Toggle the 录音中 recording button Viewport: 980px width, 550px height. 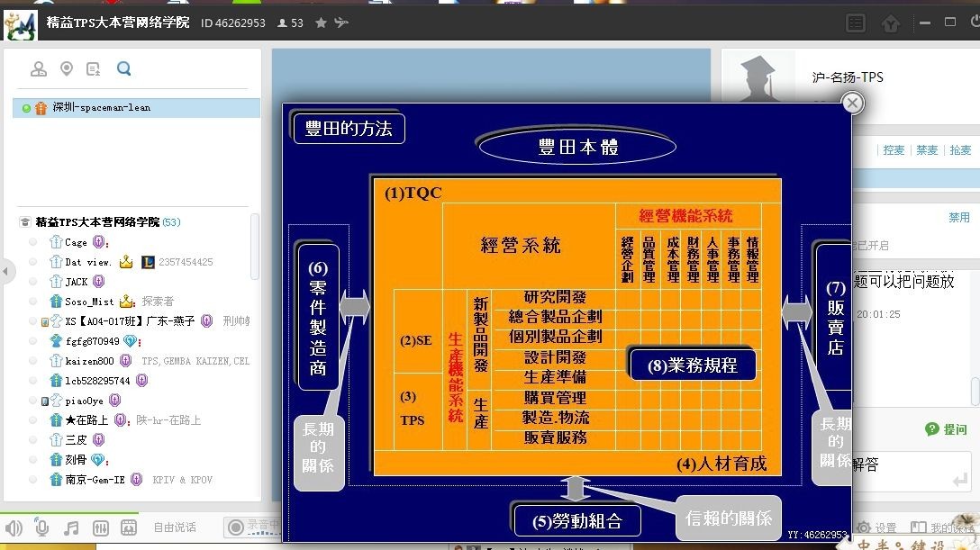pos(252,527)
